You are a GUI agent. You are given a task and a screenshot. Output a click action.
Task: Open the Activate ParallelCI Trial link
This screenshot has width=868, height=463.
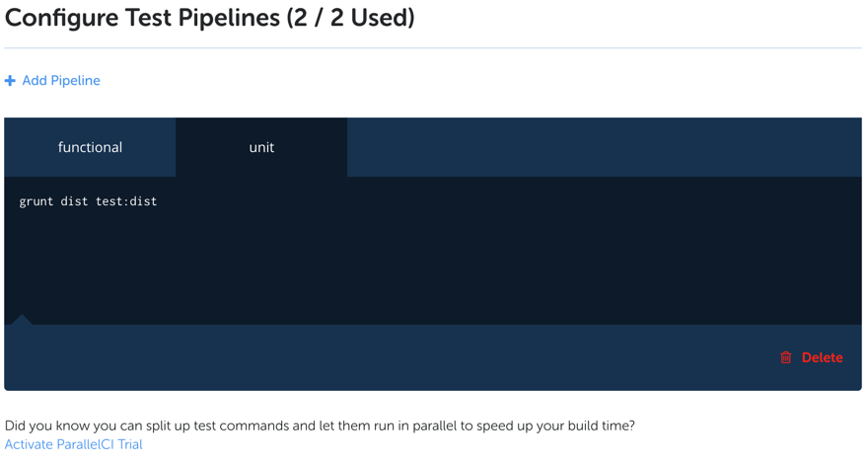tap(74, 445)
